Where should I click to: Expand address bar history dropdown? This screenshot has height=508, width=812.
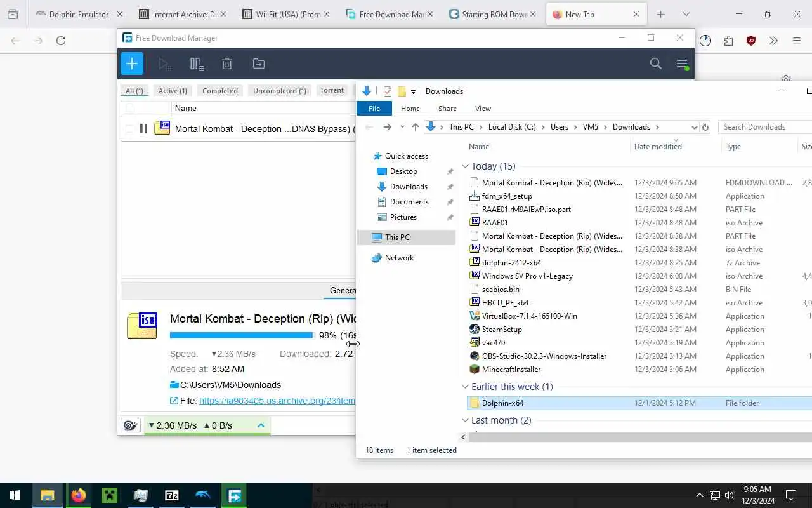pos(694,127)
